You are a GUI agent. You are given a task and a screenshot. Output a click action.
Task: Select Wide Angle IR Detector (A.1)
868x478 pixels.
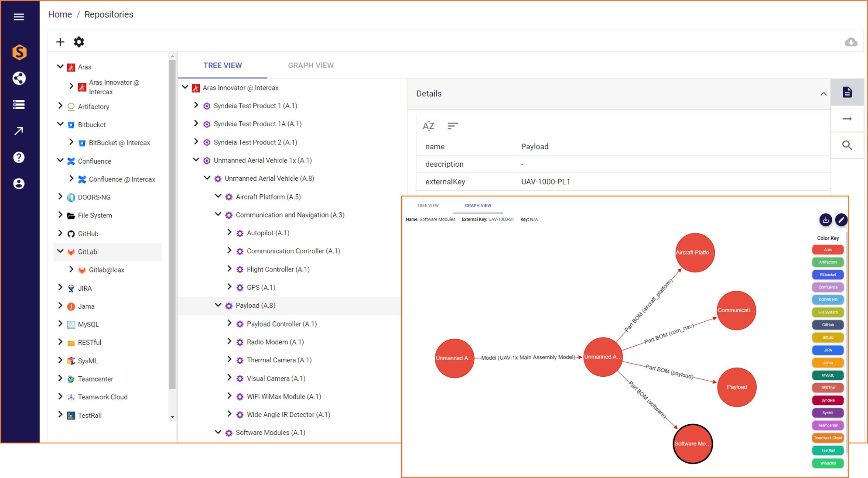tap(288, 415)
